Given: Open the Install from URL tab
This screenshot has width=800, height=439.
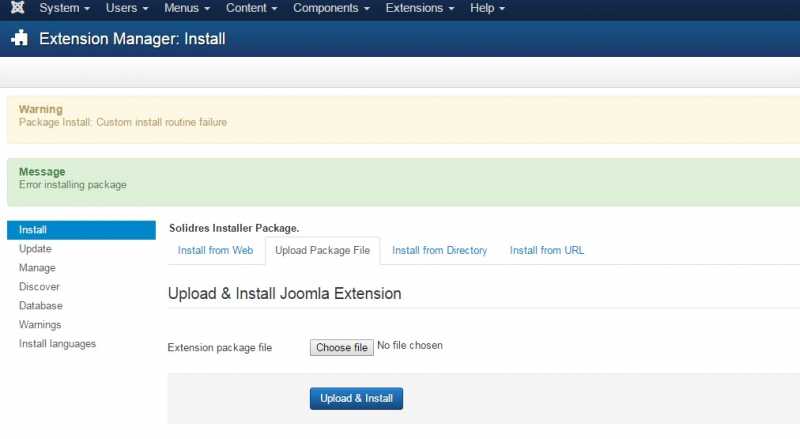Looking at the screenshot, I should click(546, 250).
